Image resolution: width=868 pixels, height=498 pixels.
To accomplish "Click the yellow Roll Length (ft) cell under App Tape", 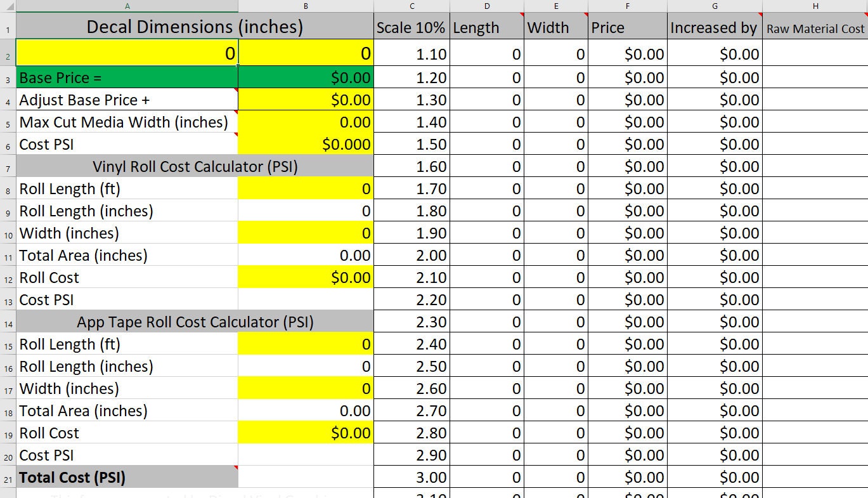I will (x=306, y=344).
